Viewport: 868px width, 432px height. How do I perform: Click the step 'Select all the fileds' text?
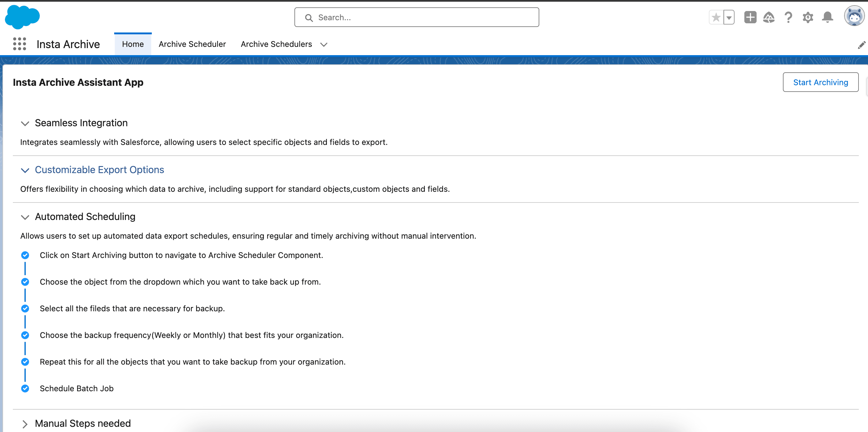(x=132, y=309)
